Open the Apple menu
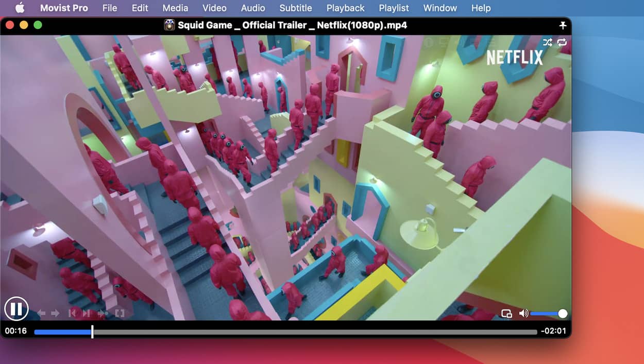 (20, 8)
